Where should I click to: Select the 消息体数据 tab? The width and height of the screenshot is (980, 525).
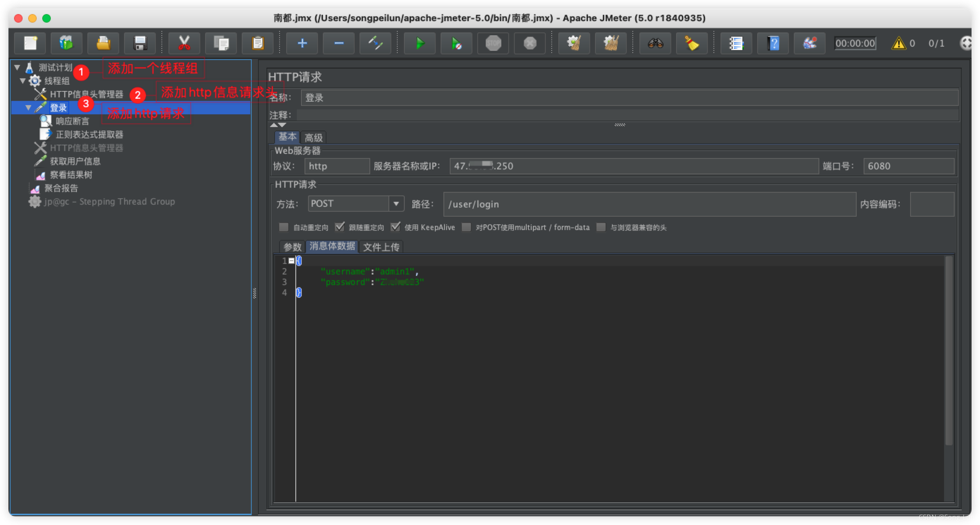point(332,246)
